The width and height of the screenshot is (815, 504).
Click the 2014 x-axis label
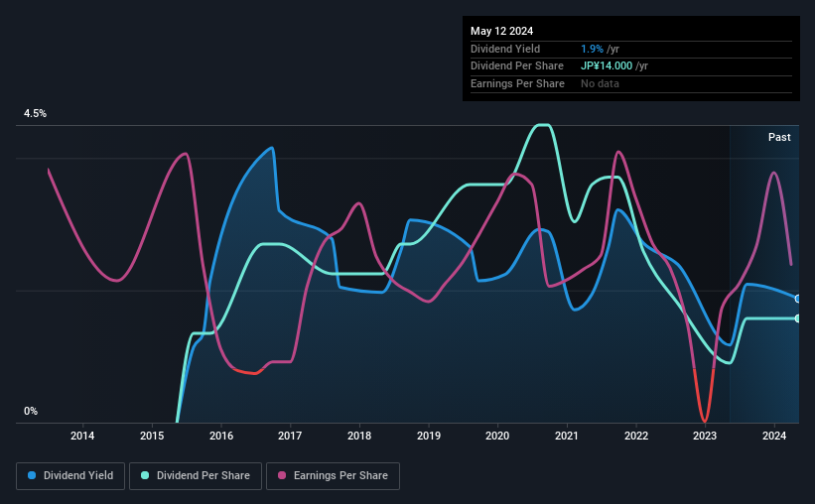click(x=82, y=436)
